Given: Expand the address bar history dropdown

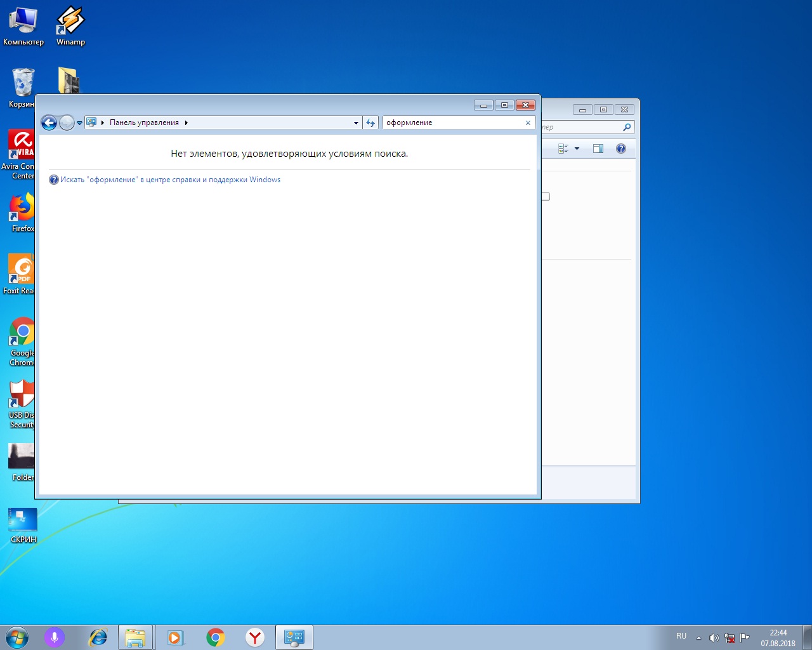Looking at the screenshot, I should tap(356, 123).
